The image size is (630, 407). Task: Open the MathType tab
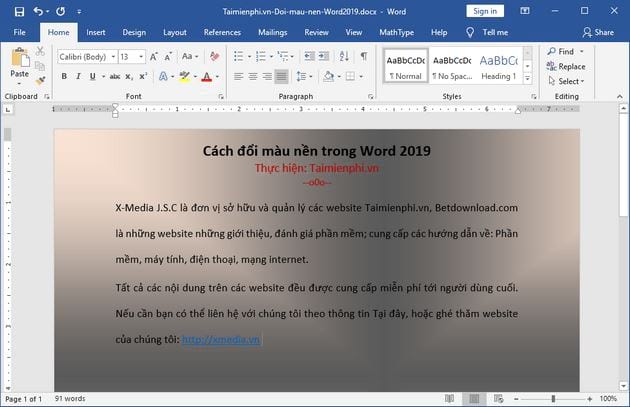pos(397,32)
